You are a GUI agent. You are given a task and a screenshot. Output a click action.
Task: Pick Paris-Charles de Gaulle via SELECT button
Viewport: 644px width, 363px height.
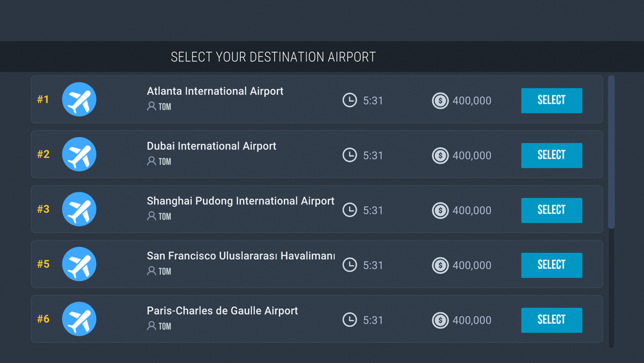pos(551,320)
